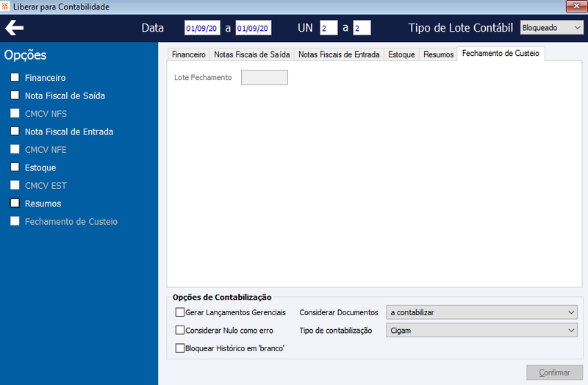Viewport: 588px width, 385px height.
Task: Check the Fechamento de Custeio option
Action: tap(15, 221)
